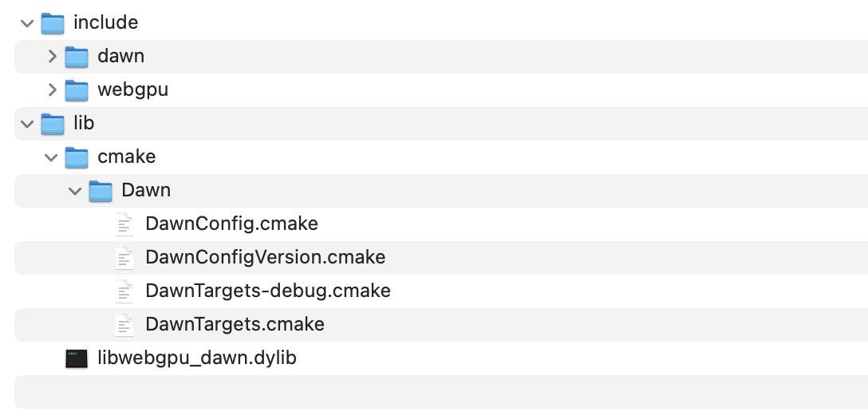Screen dimensions: 868x420
Task: Collapse the Dawn folder under cmake
Action: coord(76,191)
